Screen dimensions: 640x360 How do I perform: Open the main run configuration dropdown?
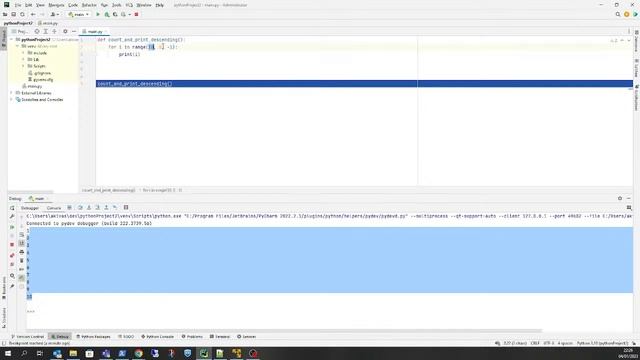click(x=79, y=14)
